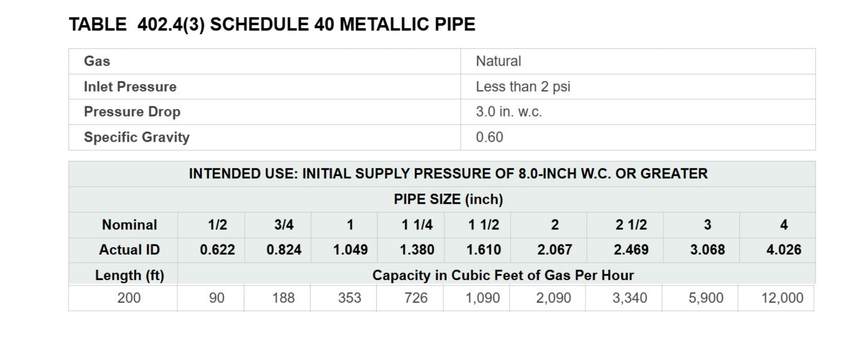Select "Capacity in Cubic Feet of Gas Per Hour"
This screenshot has width=868, height=341.
(503, 276)
